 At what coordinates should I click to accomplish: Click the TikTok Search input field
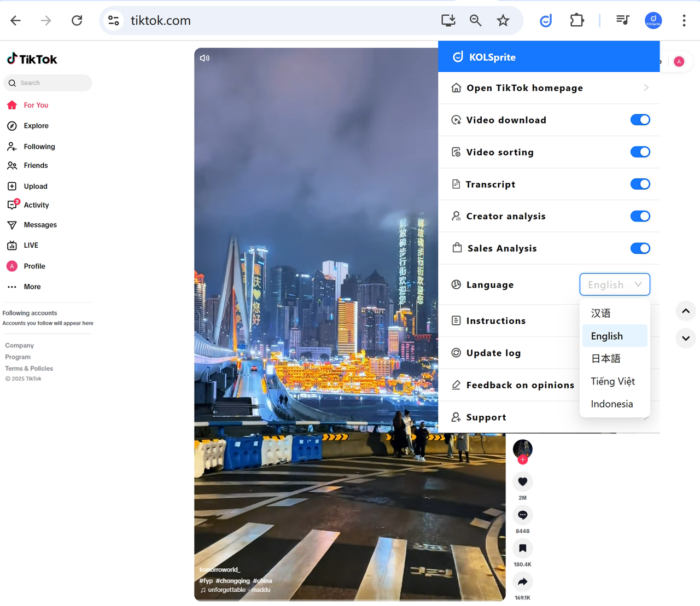(x=48, y=83)
